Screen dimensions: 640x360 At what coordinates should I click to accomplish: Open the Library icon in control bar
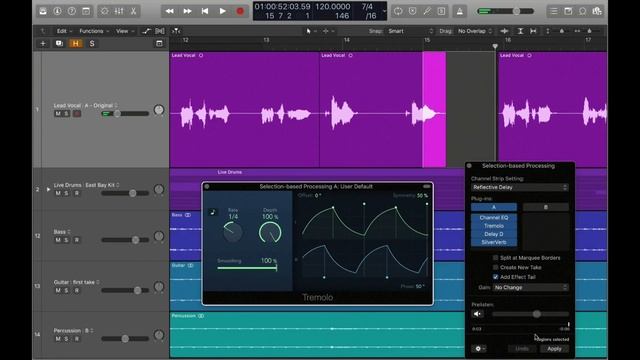tap(43, 11)
